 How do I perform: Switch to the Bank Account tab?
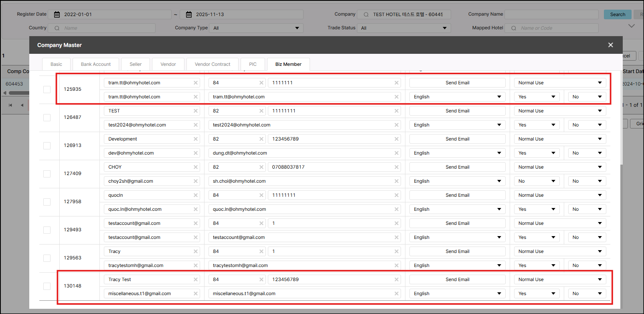tap(95, 64)
